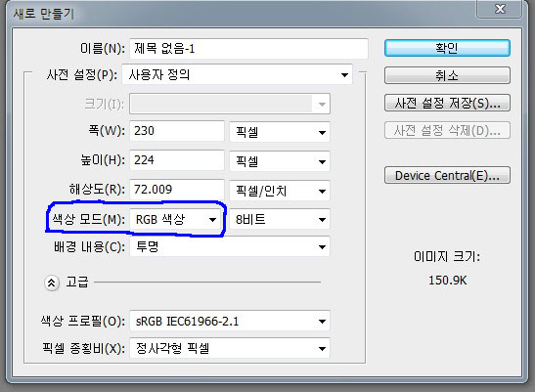Open the 픽셀/인치 resolution unit dropdown
This screenshot has height=392, width=535.
280,191
